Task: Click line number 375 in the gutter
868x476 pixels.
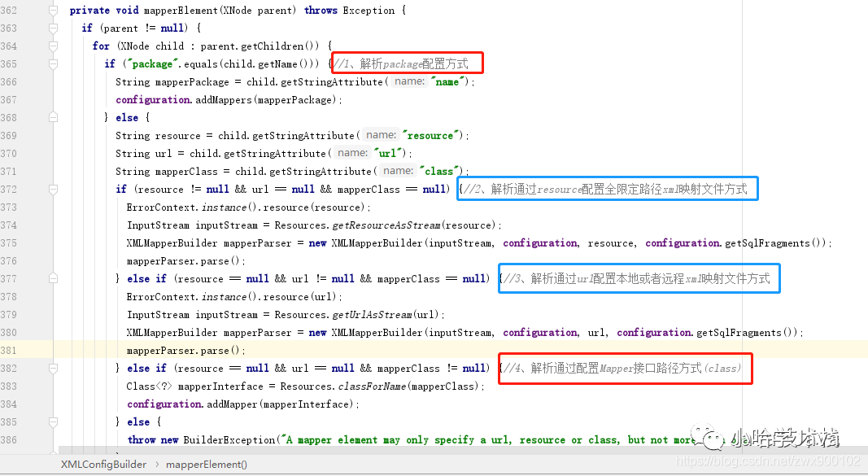Action: click(9, 243)
